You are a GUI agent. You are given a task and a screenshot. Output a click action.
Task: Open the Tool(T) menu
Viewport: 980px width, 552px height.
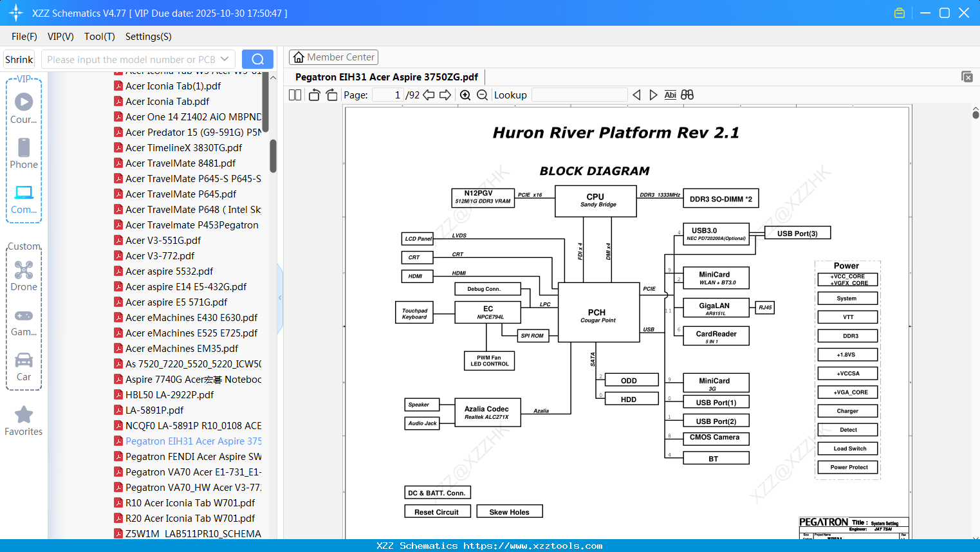click(x=100, y=37)
